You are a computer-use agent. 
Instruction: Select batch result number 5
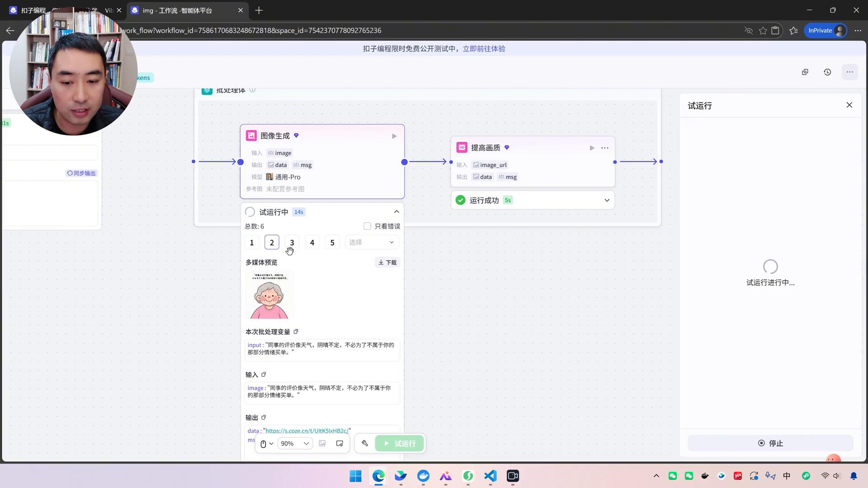(x=332, y=243)
